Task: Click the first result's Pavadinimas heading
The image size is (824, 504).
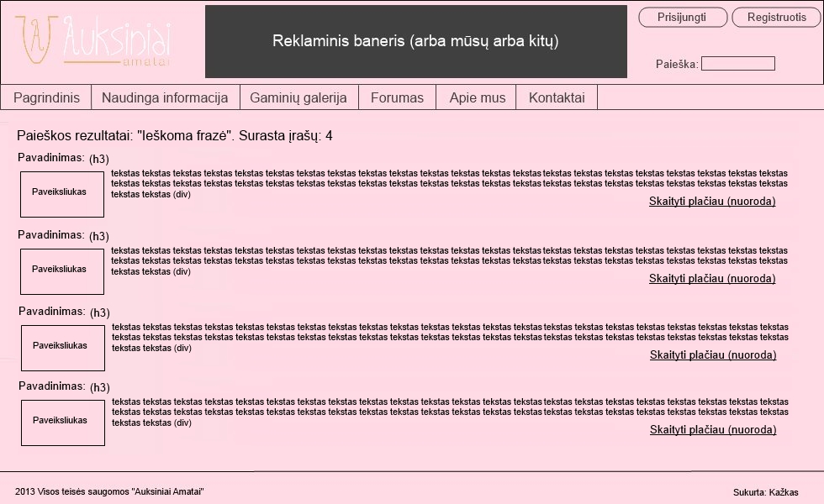Action: (x=51, y=158)
